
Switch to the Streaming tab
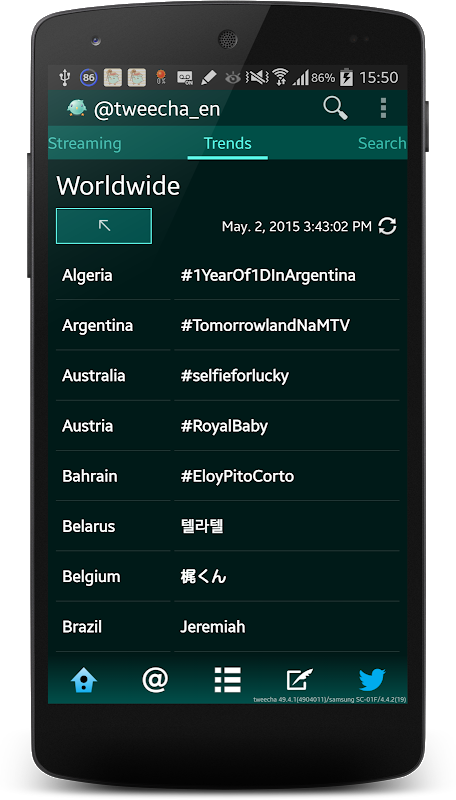[85, 143]
